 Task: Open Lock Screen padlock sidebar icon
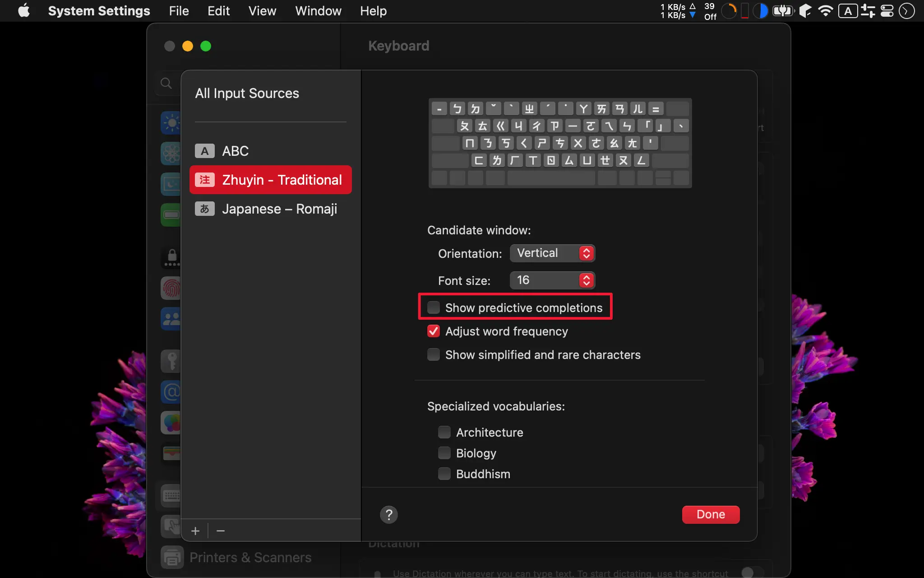tap(171, 257)
